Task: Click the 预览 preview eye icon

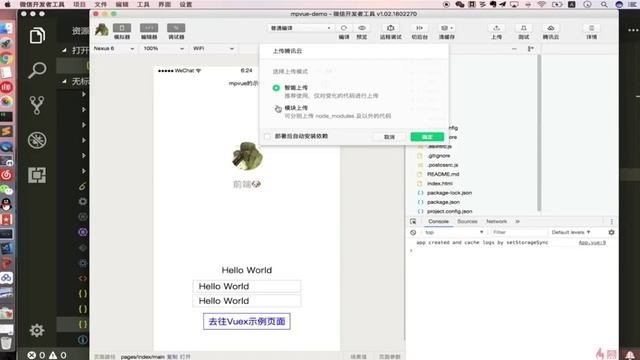Action: [x=362, y=28]
